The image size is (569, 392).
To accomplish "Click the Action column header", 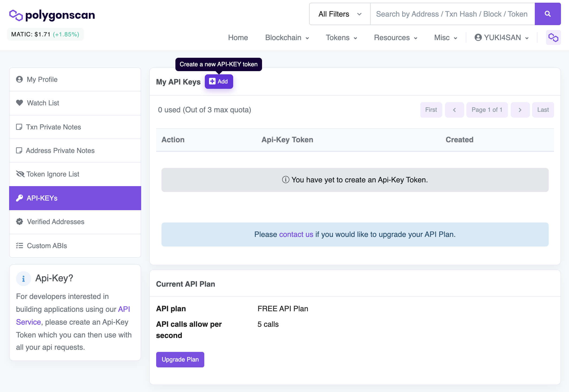I will point(173,140).
